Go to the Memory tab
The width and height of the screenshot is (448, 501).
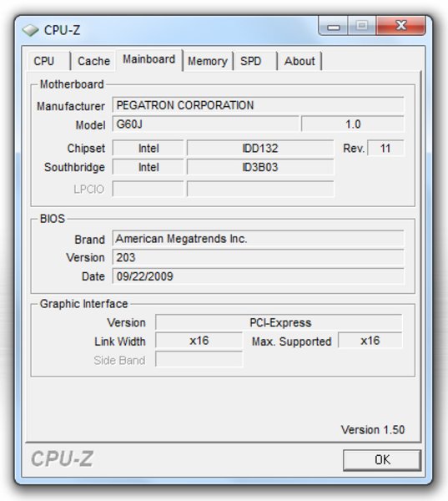(x=208, y=61)
